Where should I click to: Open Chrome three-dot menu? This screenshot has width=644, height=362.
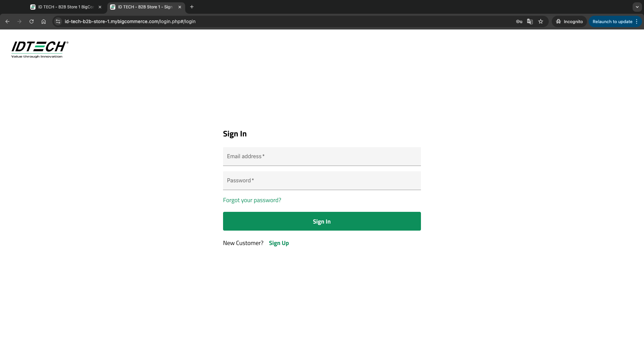tap(637, 21)
